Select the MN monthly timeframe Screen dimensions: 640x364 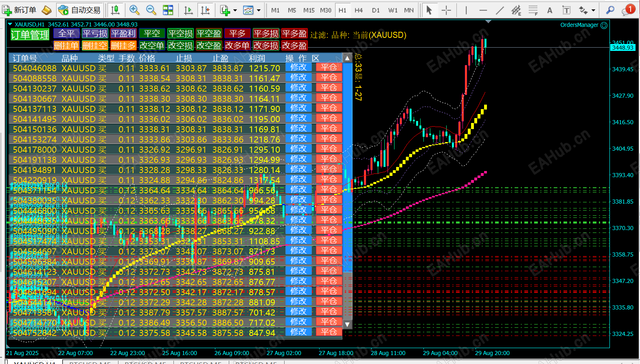409,10
